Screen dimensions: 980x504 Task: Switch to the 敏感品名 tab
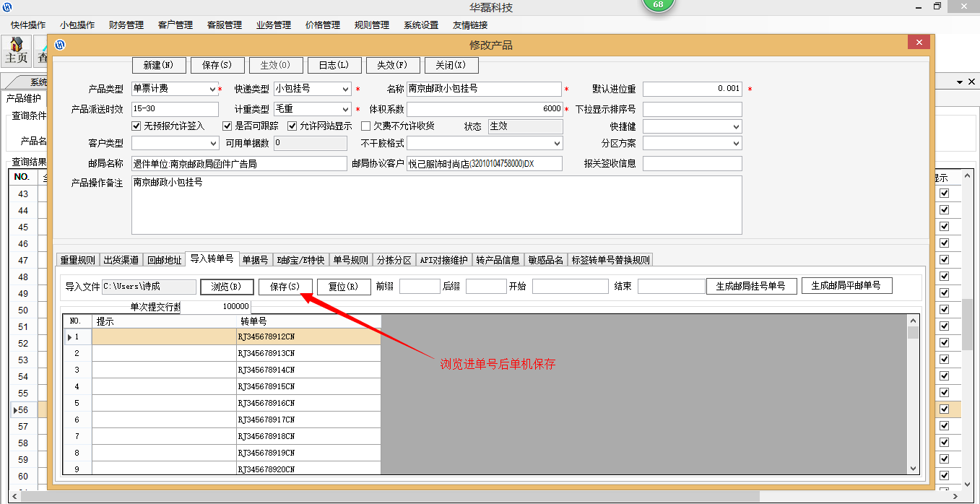[x=545, y=260]
